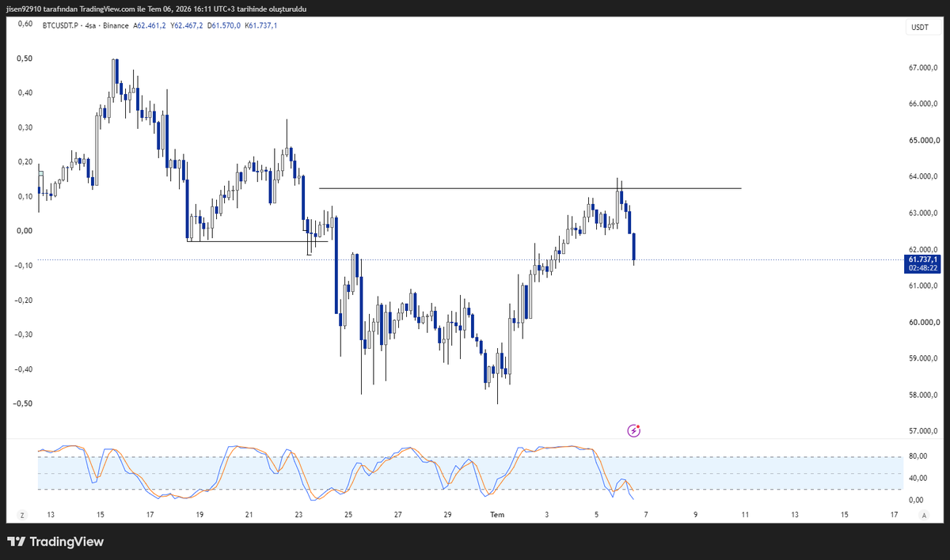Click the 29 date label on time axis
The width and height of the screenshot is (950, 560).
pyautogui.click(x=447, y=515)
